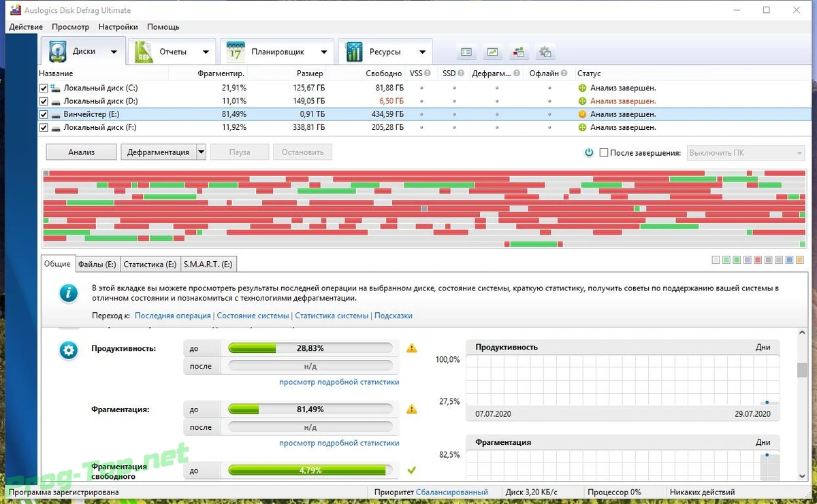Click the gear settings icon in the top toolbar
The height and width of the screenshot is (504, 817).
[x=545, y=52]
